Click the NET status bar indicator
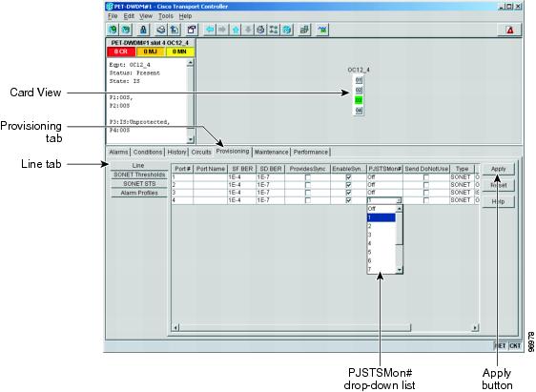 501,346
